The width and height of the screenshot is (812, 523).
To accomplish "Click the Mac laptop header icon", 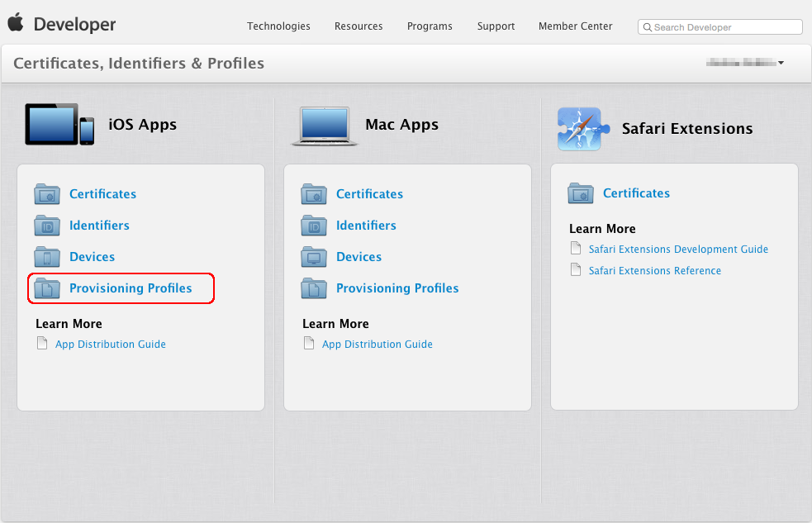I will coord(324,126).
